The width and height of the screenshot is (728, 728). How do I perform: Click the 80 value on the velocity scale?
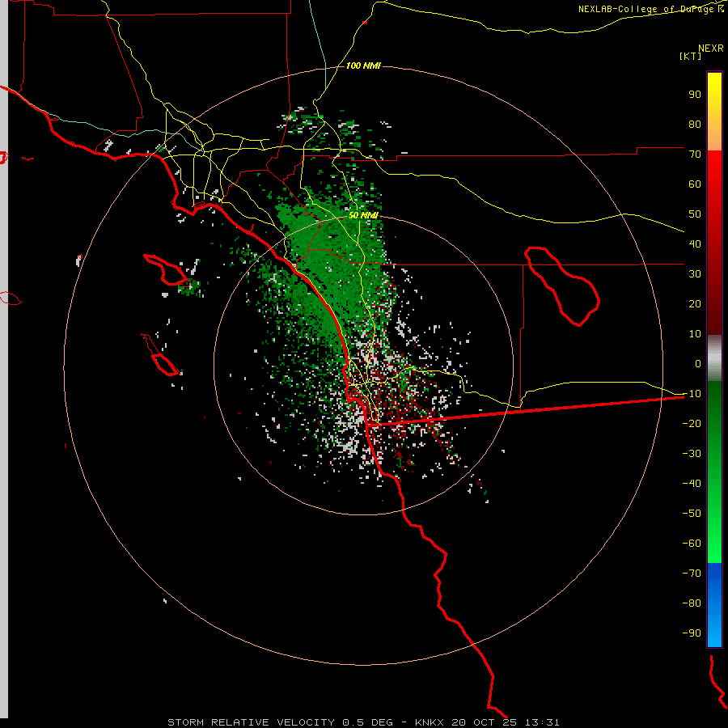click(x=695, y=124)
